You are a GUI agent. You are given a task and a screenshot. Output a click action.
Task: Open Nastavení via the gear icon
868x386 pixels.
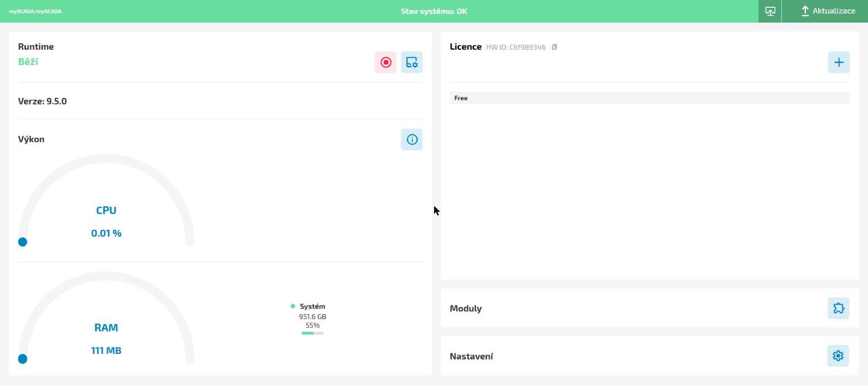coord(839,356)
